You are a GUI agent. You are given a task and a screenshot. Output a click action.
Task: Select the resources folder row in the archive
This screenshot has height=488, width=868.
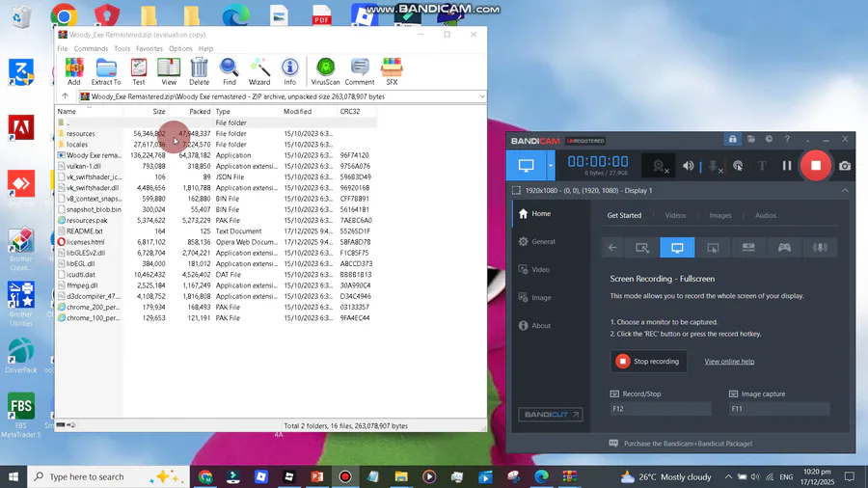tap(216, 133)
